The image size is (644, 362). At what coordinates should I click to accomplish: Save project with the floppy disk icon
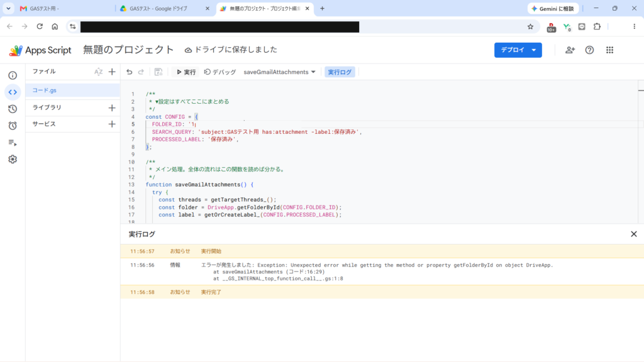158,72
